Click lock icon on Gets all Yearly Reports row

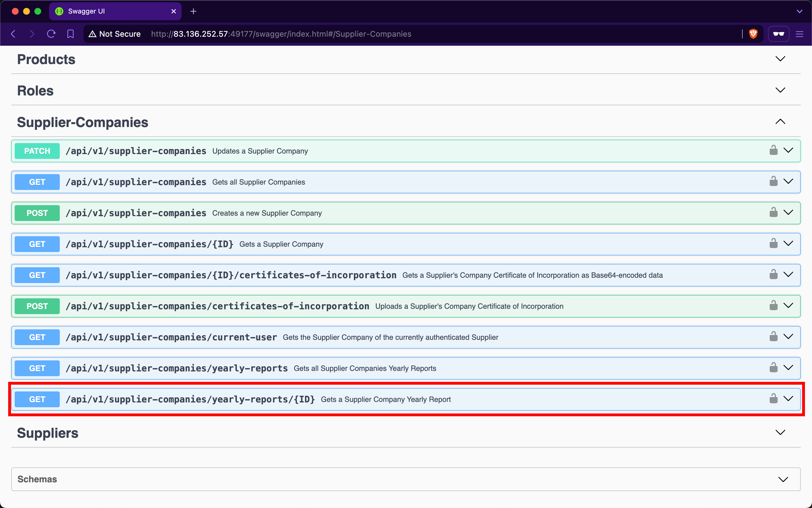pos(773,367)
